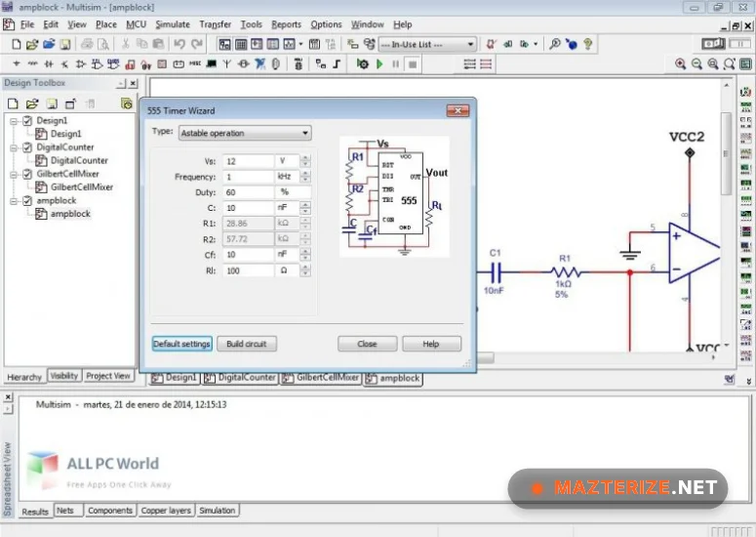Screen dimensions: 756x537
Task: Run simulation with green play button
Action: [x=379, y=64]
